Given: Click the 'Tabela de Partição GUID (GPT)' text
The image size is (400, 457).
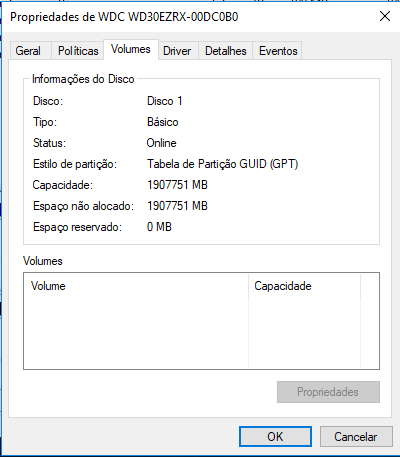Looking at the screenshot, I should [222, 164].
